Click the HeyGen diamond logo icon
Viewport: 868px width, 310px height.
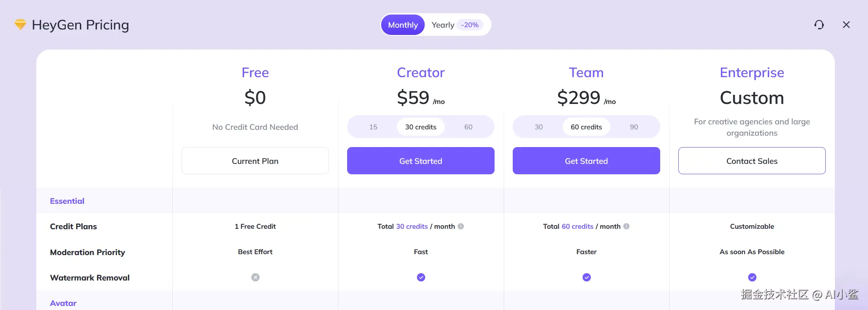tap(20, 25)
